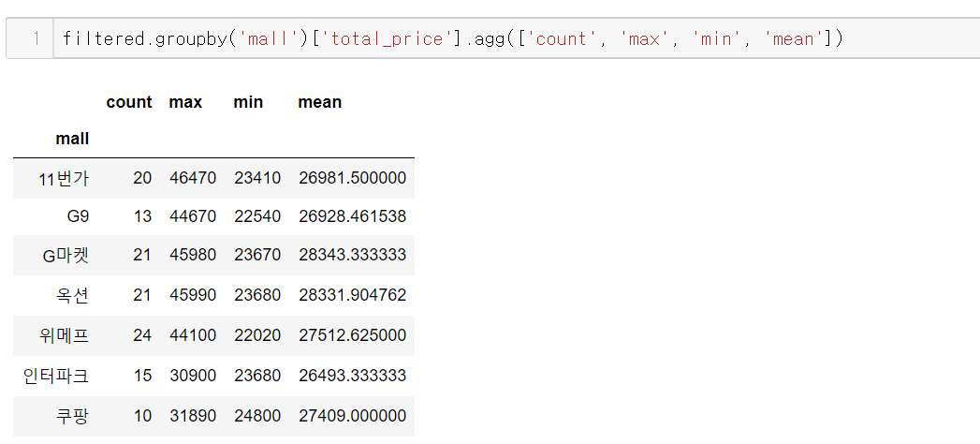Click count value 24 for 위메프

tap(142, 335)
